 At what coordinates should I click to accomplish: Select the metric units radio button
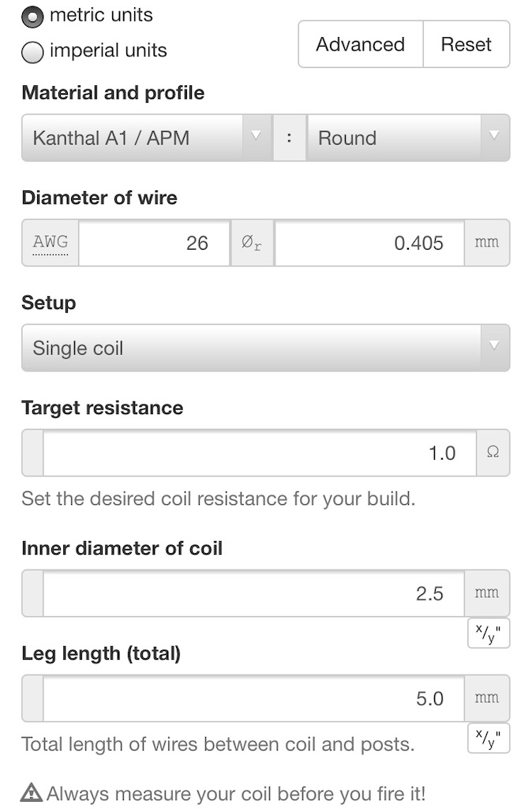[32, 17]
